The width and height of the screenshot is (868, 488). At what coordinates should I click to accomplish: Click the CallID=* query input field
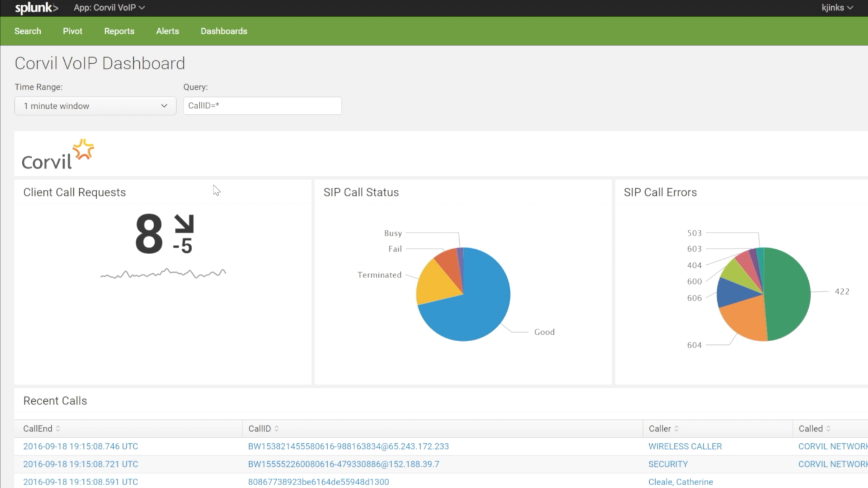pyautogui.click(x=262, y=106)
